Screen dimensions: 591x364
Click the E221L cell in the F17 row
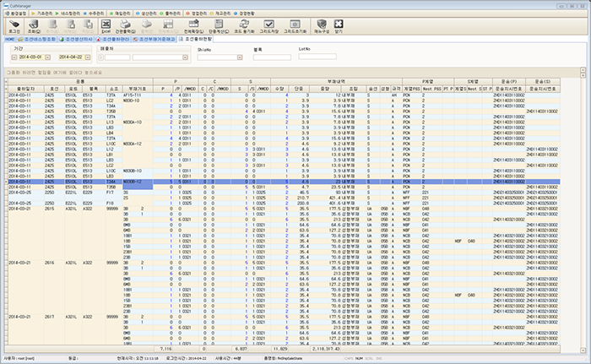pyautogui.click(x=73, y=193)
